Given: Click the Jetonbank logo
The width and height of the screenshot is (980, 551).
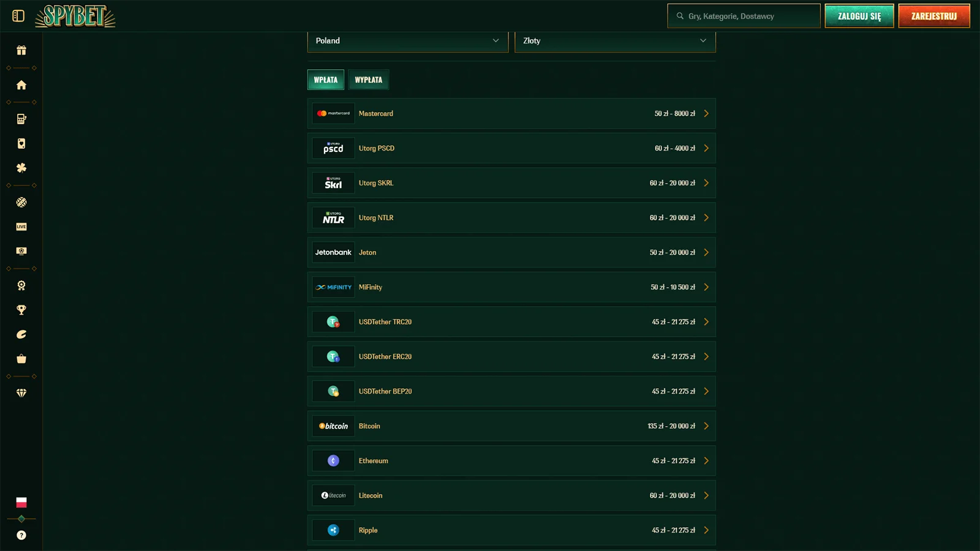Looking at the screenshot, I should click(333, 252).
